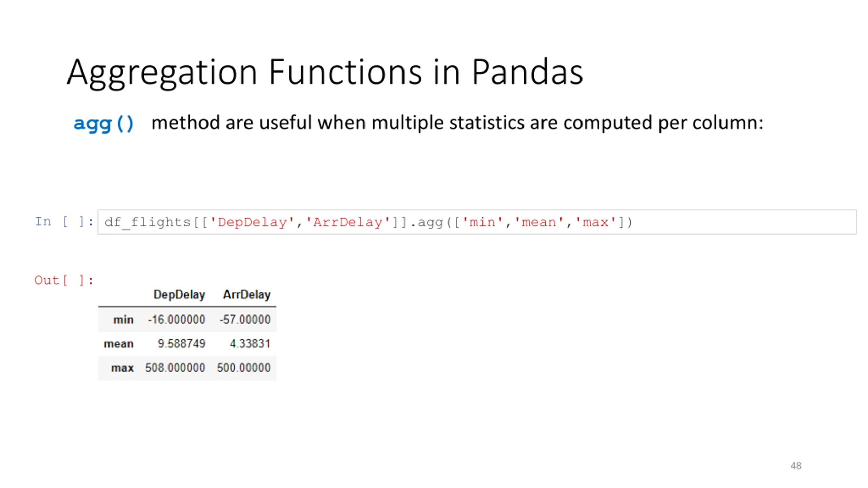Select ArrDelay max value 500.00000
Image resolution: width=868 pixels, height=488 pixels.
pyautogui.click(x=243, y=367)
